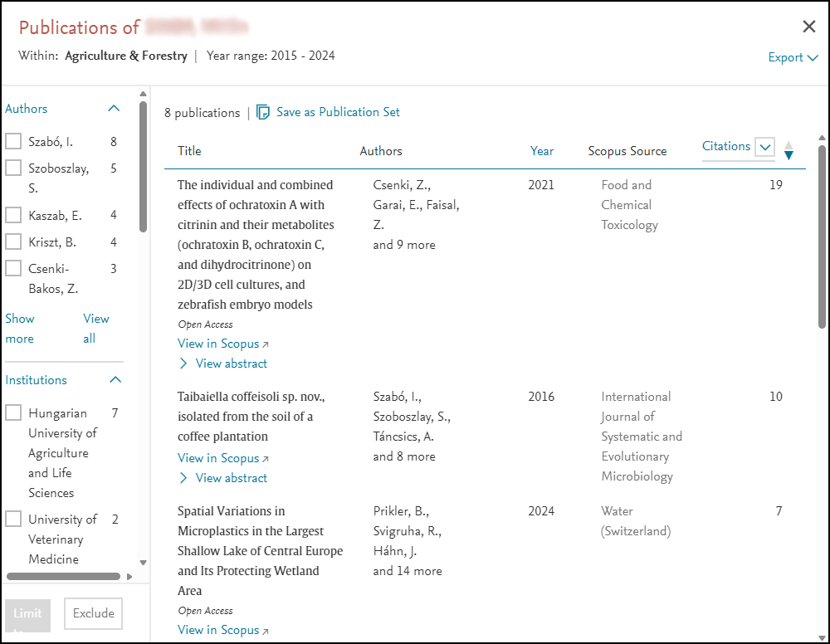Click year 2024 of Microplastics paper

coord(541,511)
